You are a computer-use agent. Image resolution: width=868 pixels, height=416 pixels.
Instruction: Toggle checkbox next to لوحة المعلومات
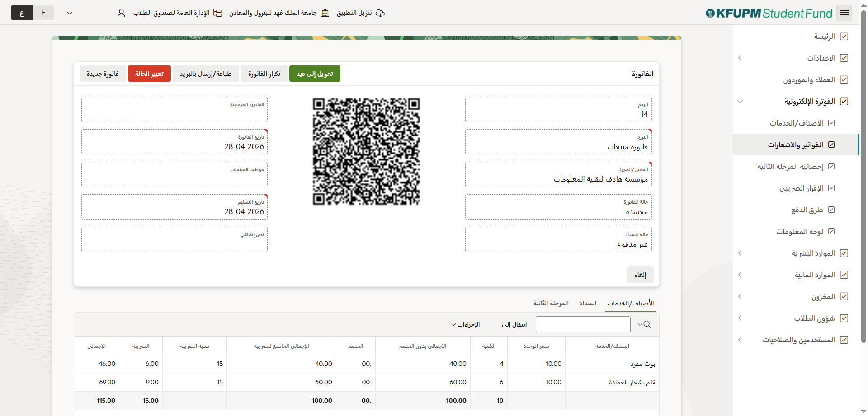click(831, 231)
